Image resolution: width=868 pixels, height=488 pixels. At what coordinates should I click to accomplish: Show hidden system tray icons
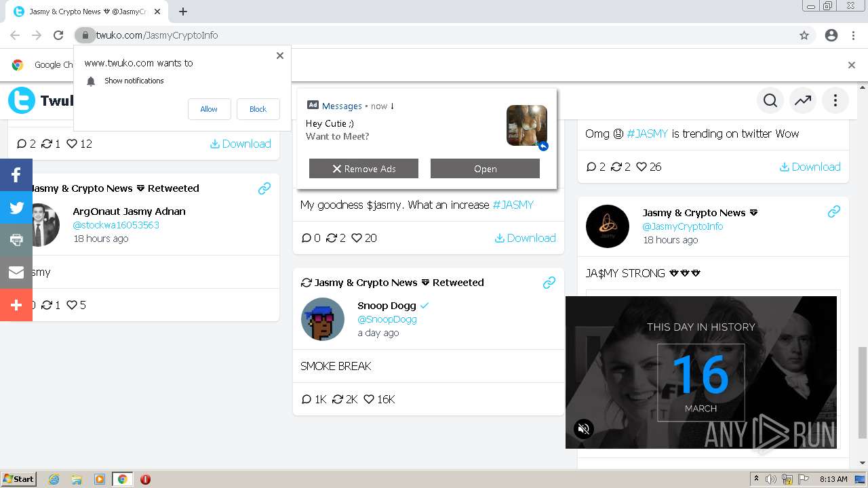(x=756, y=479)
